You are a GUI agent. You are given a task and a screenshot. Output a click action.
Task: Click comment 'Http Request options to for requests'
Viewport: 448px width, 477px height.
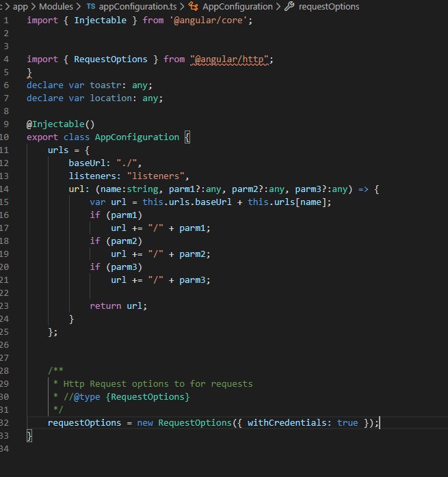(x=158, y=384)
